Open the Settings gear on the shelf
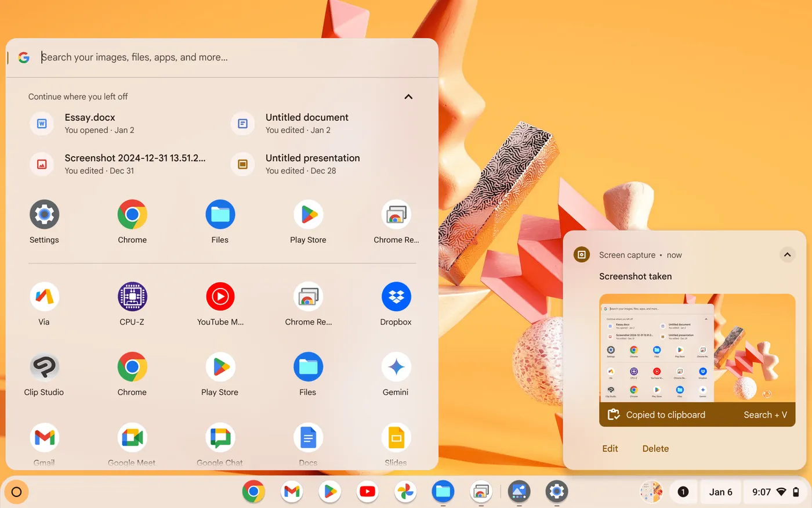The width and height of the screenshot is (812, 508). 557,492
